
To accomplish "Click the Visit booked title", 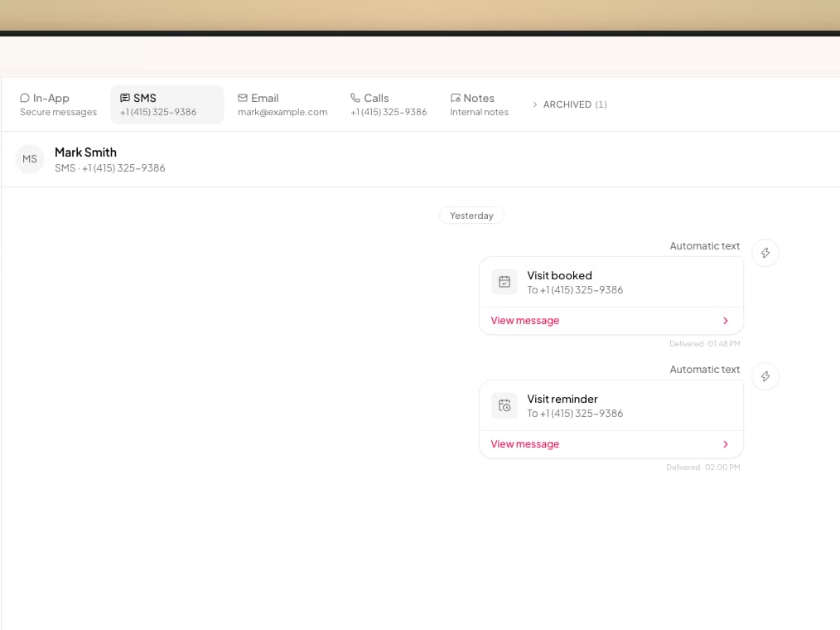I will click(559, 275).
